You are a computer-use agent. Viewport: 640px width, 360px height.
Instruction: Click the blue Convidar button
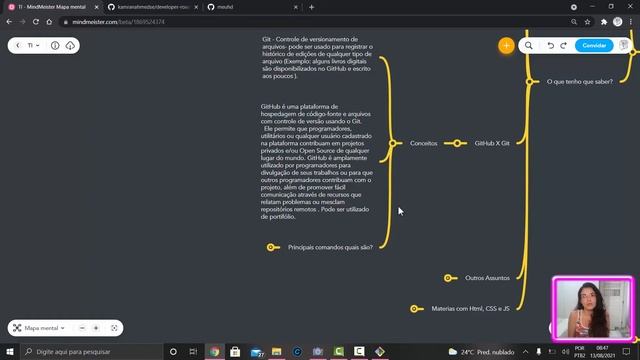(594, 45)
